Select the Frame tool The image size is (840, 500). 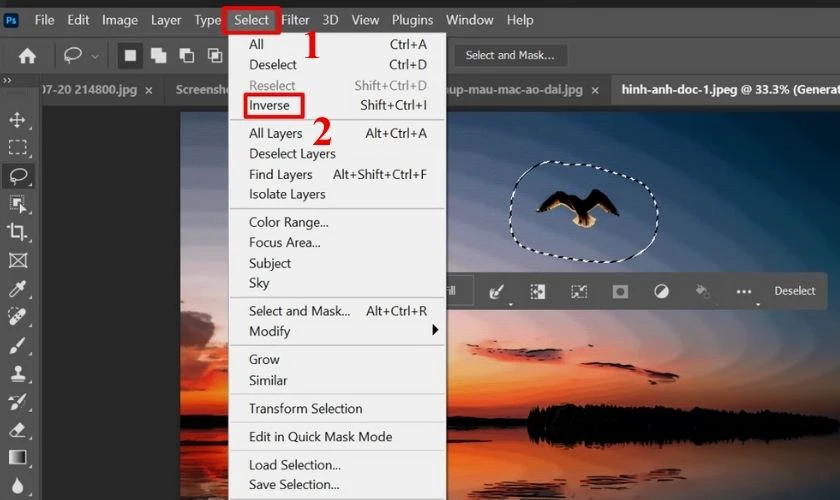[x=18, y=260]
